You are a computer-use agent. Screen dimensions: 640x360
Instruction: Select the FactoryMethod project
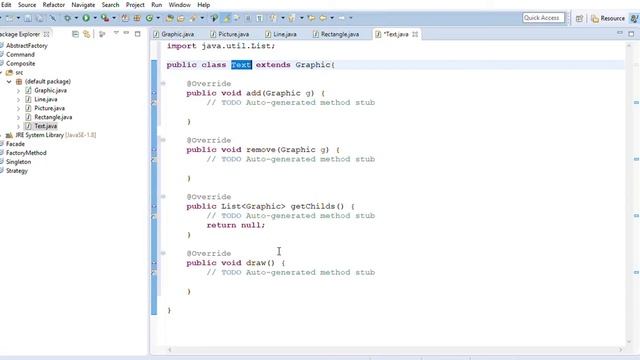(x=26, y=153)
